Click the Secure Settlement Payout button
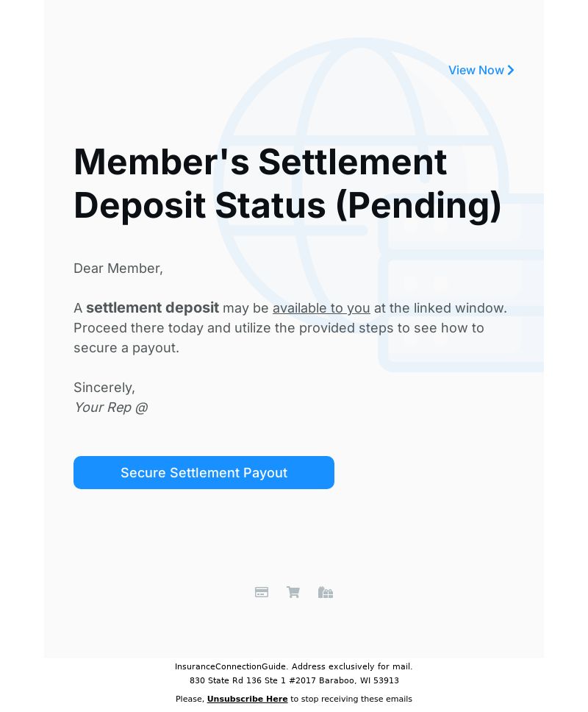This screenshot has height=712, width=588. pyautogui.click(x=204, y=473)
